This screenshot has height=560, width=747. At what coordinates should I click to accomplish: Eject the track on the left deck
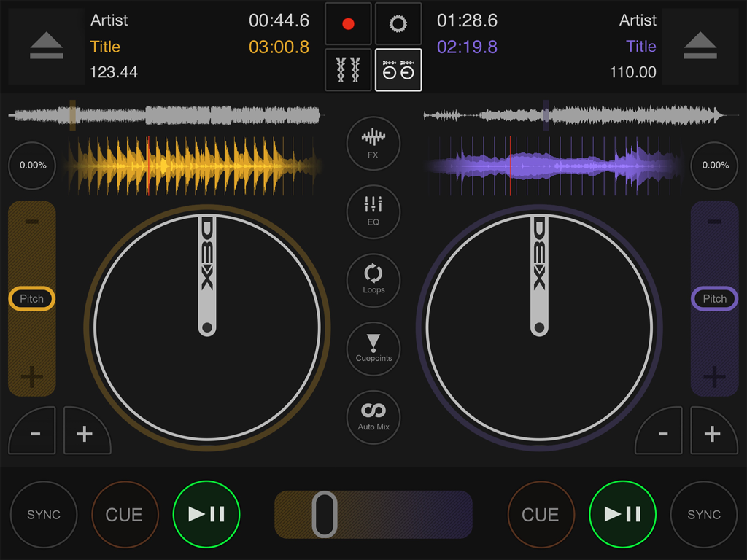click(x=45, y=45)
